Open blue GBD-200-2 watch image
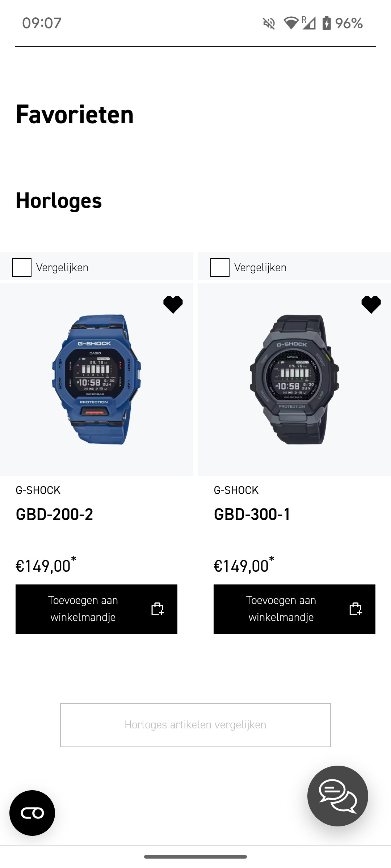The image size is (391, 868). coord(96,379)
